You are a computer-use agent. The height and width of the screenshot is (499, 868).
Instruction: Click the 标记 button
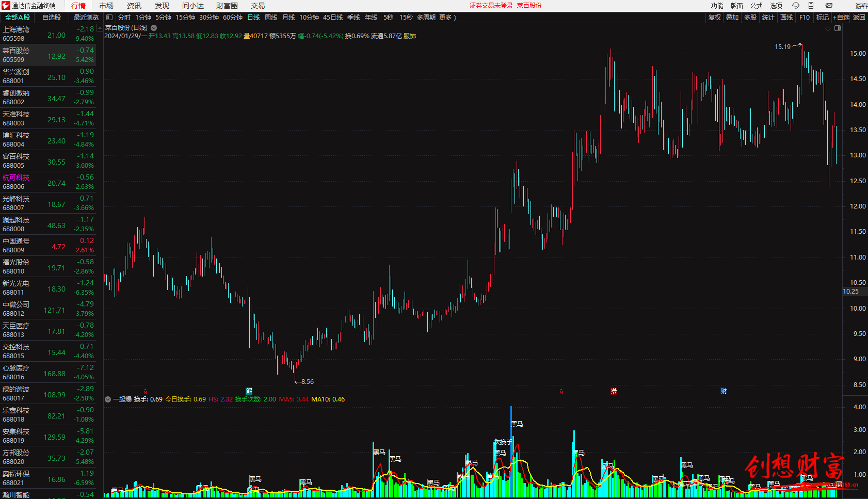tap(823, 18)
